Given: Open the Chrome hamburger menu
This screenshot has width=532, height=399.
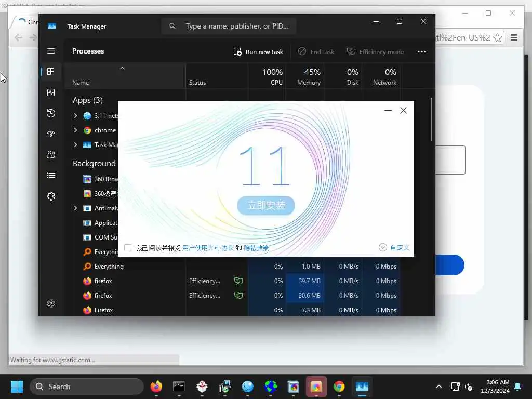Looking at the screenshot, I should tap(514, 37).
